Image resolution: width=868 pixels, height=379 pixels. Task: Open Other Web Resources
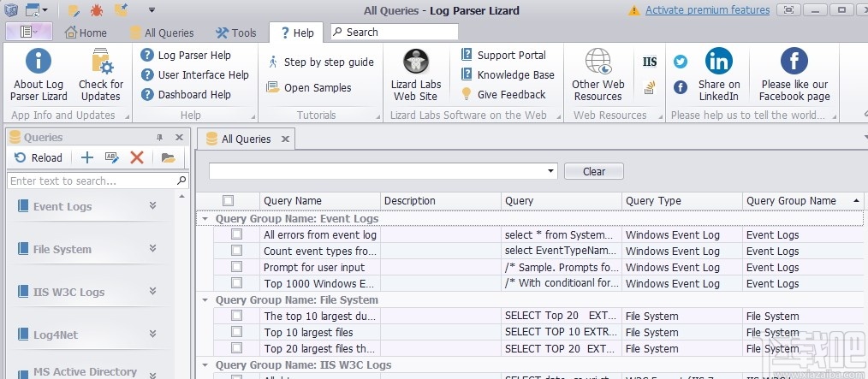tap(597, 74)
